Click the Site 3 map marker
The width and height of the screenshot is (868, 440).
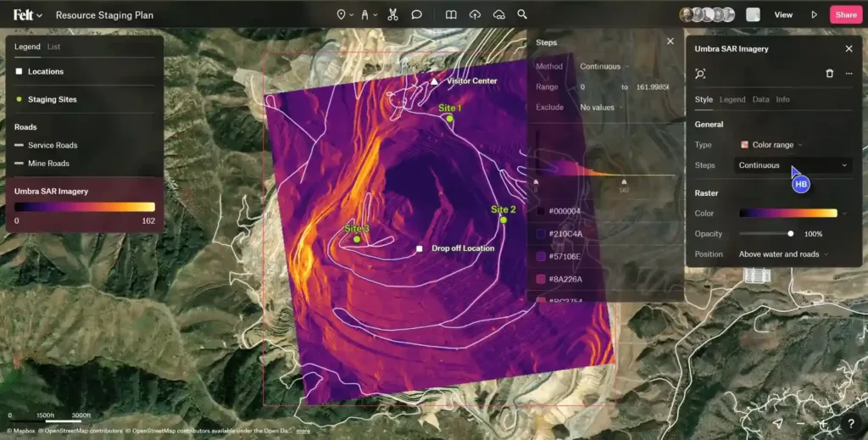[x=357, y=240]
